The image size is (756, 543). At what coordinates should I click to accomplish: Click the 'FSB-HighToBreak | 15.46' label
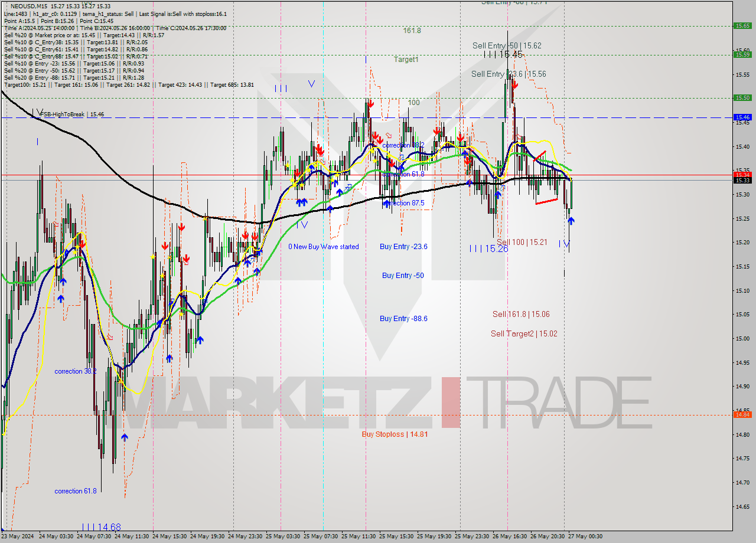coord(72,115)
